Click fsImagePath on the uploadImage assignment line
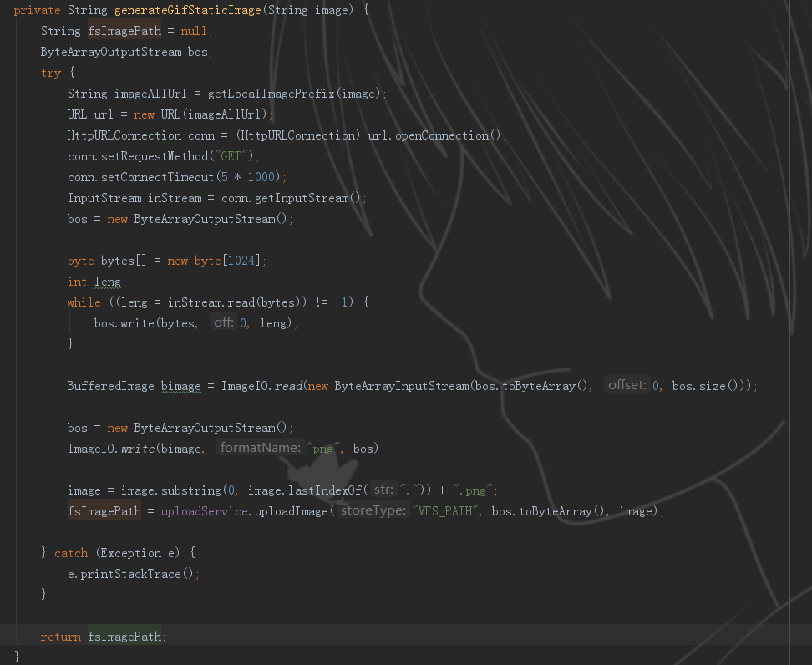 click(104, 511)
